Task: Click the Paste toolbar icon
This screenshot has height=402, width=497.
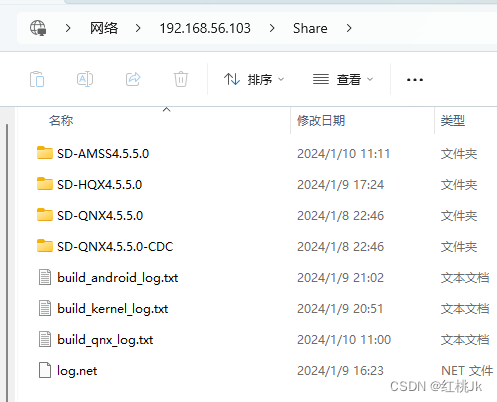Action: point(37,79)
